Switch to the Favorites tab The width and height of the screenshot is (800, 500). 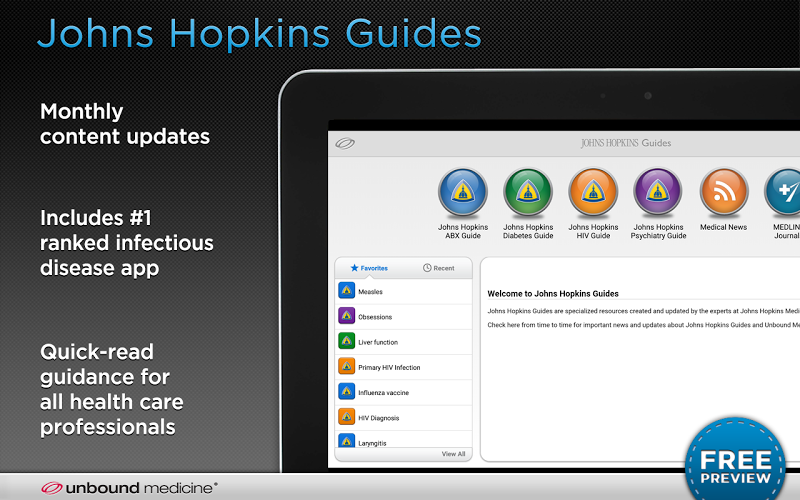pos(369,268)
